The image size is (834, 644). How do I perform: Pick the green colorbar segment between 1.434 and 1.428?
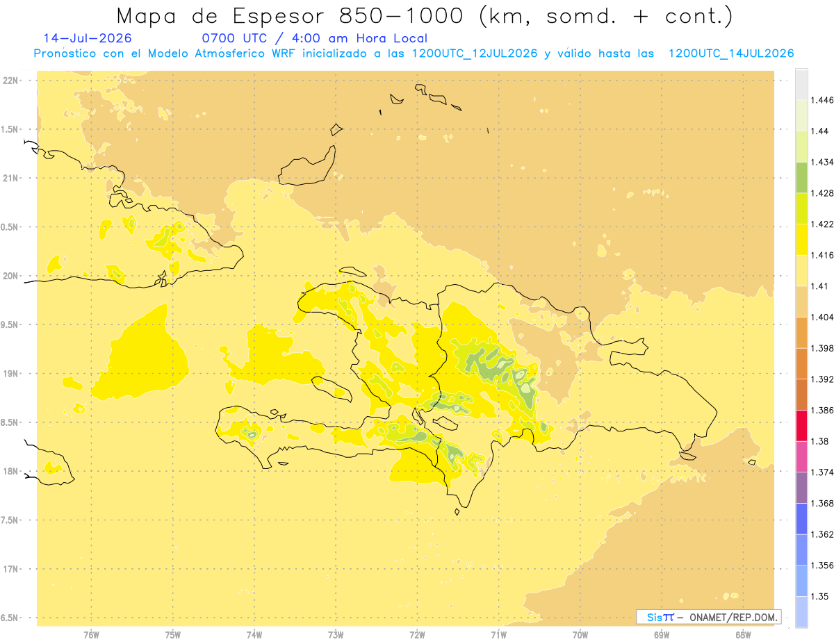[x=801, y=178]
